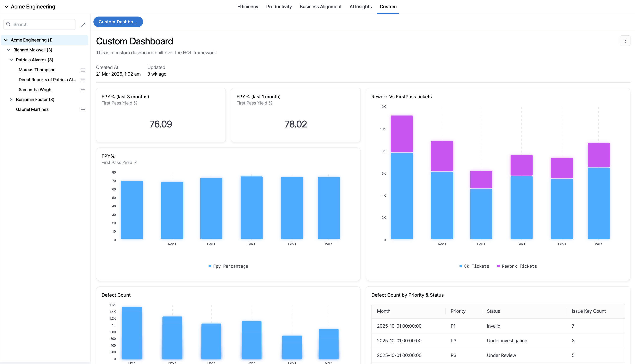Expand Benjamin Foster team node

[11, 100]
